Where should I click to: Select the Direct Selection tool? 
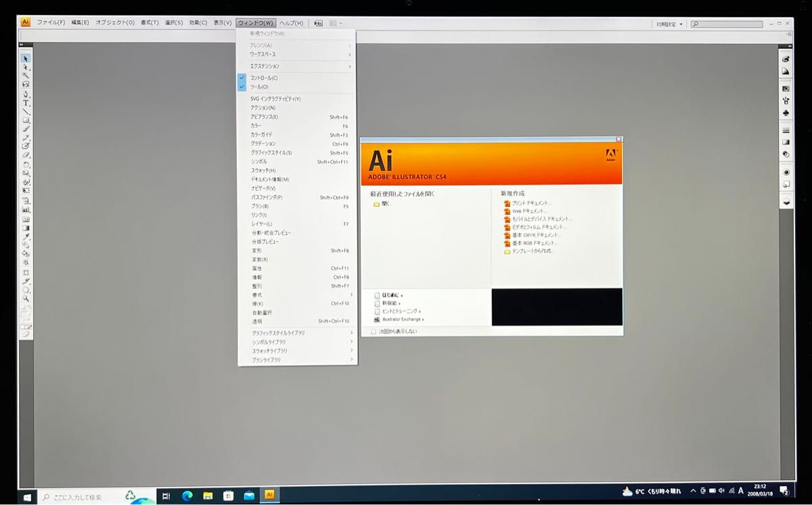pos(26,68)
